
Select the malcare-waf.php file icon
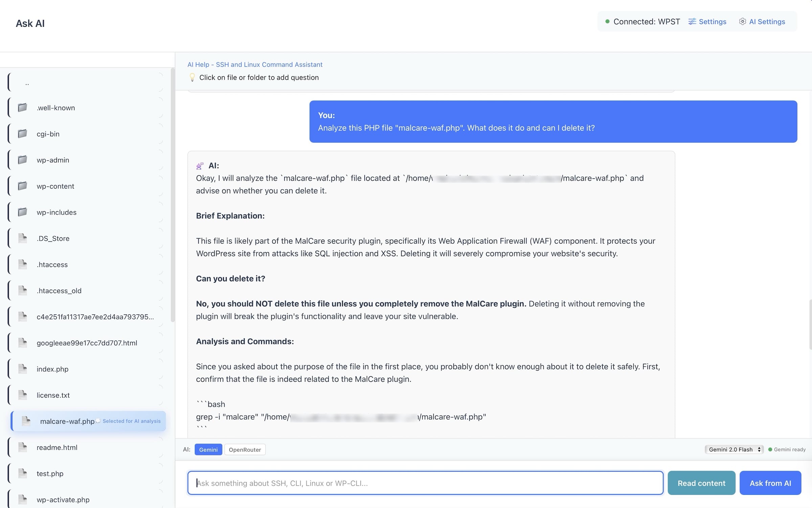(x=26, y=421)
